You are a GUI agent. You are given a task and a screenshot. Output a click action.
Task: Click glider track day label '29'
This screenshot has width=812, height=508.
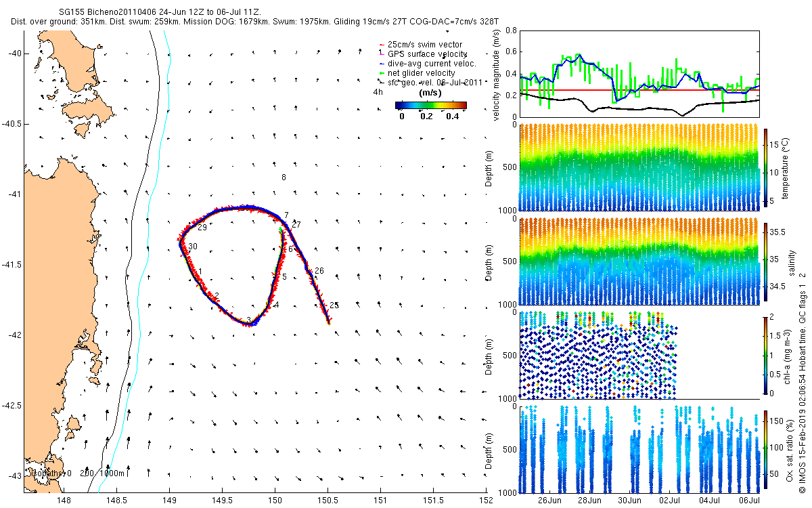tap(202, 228)
